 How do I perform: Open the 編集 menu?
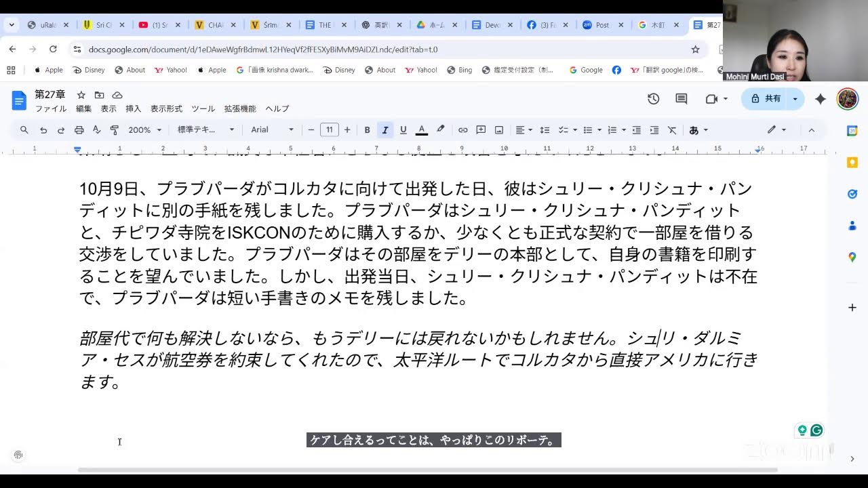[83, 108]
